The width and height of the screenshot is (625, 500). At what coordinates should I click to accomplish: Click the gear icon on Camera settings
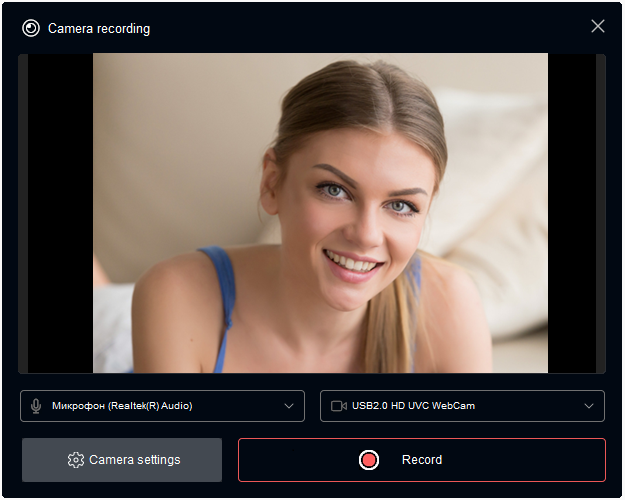coord(76,460)
